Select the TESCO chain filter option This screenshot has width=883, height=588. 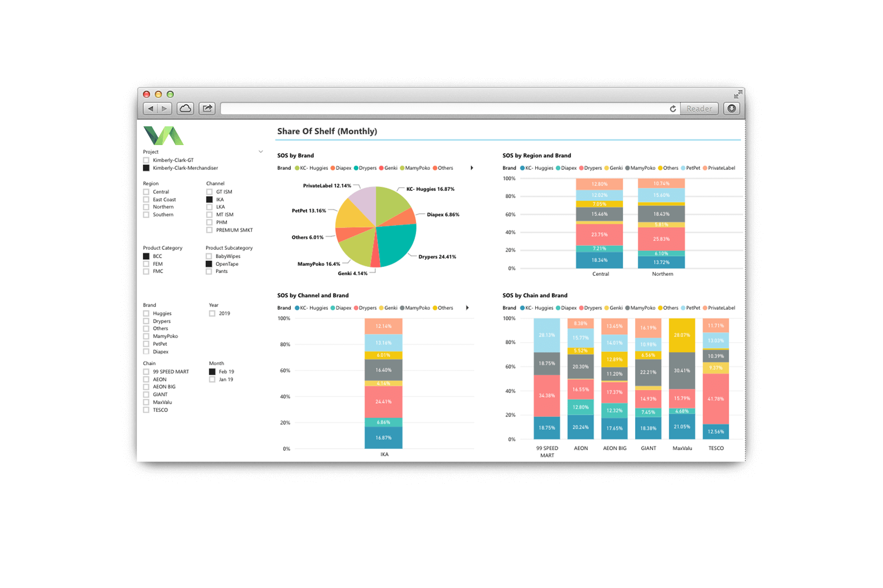pyautogui.click(x=146, y=410)
